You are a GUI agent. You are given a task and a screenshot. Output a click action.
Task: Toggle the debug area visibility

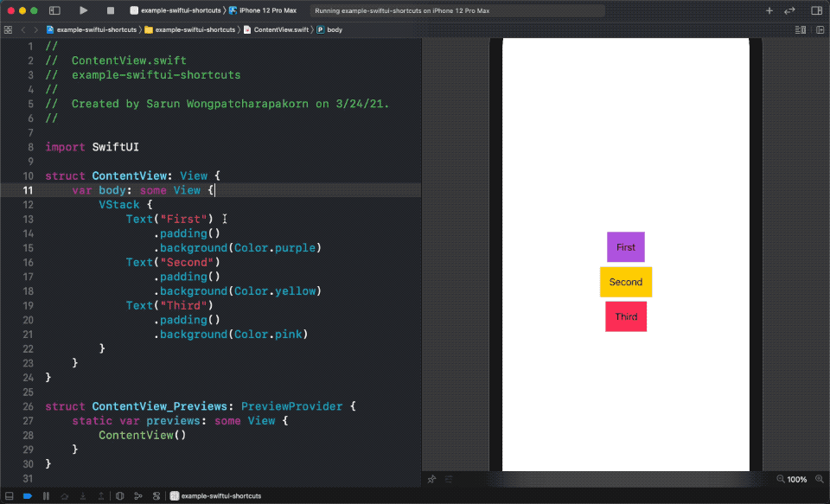click(x=9, y=496)
